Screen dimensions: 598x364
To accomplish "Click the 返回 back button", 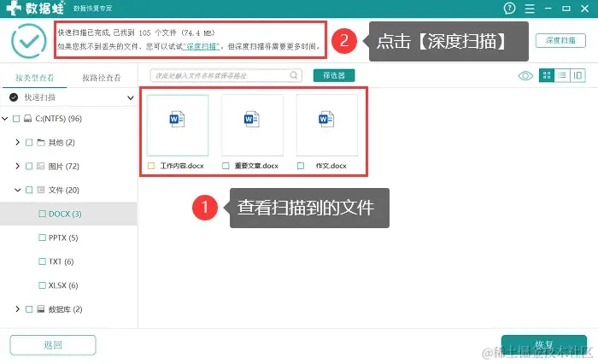I will (53, 345).
